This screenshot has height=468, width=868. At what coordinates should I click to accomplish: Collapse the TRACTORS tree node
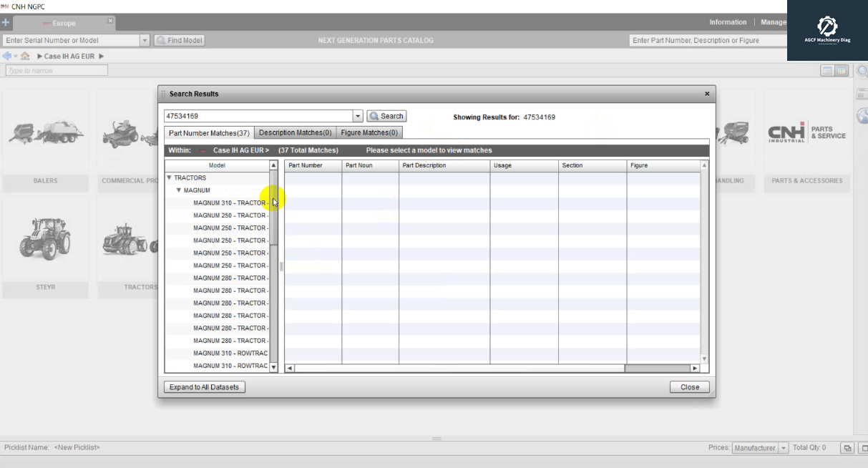(x=169, y=177)
